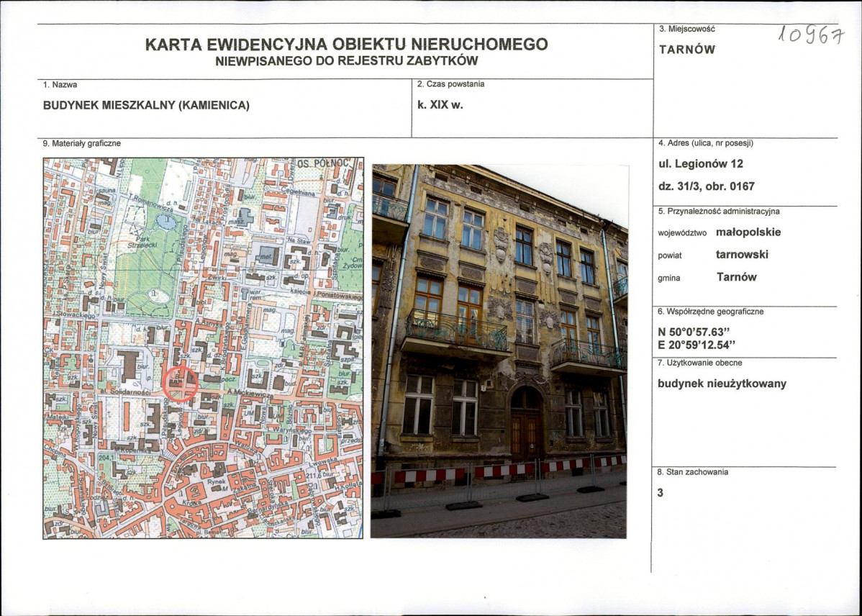Click the date value k. XIX w.
Viewport: 862px width, 616px height.
(x=440, y=105)
